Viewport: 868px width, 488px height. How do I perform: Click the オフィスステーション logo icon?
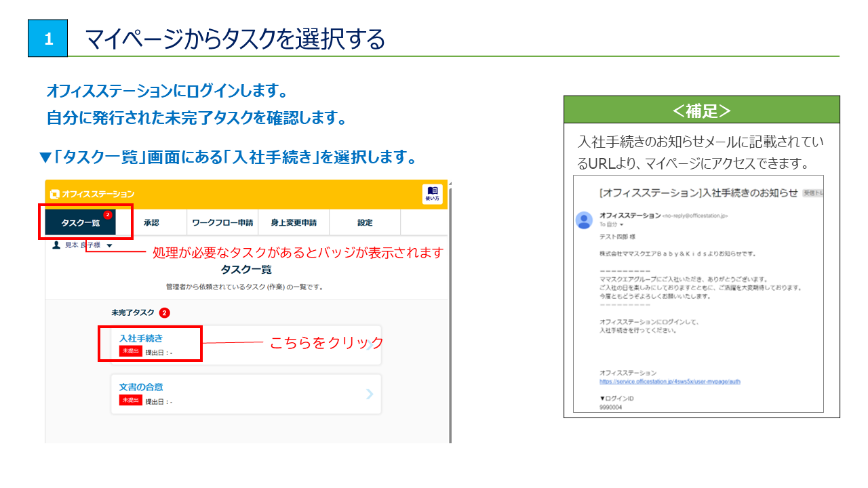point(54,194)
